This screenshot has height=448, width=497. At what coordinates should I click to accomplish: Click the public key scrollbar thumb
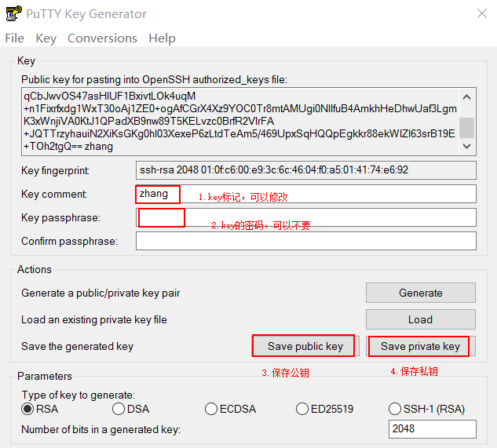pyautogui.click(x=466, y=128)
